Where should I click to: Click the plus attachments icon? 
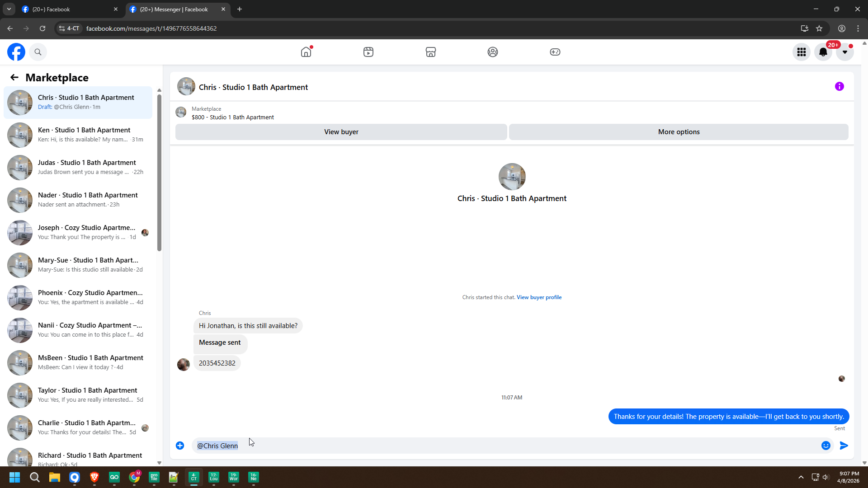click(180, 446)
